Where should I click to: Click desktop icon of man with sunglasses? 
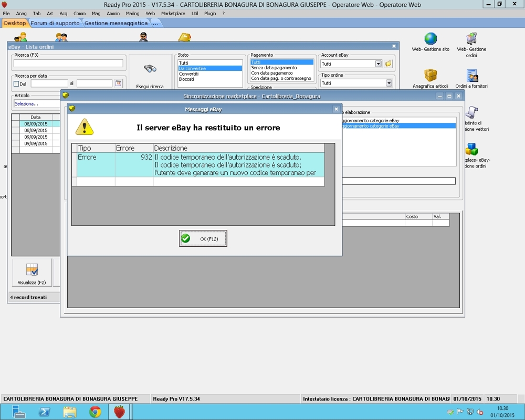coord(143,37)
